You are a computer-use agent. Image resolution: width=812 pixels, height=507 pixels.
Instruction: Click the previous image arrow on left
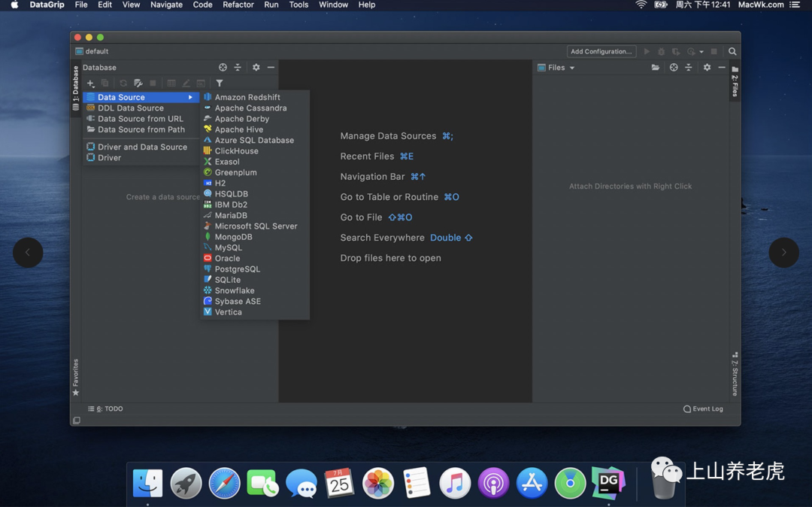28,252
